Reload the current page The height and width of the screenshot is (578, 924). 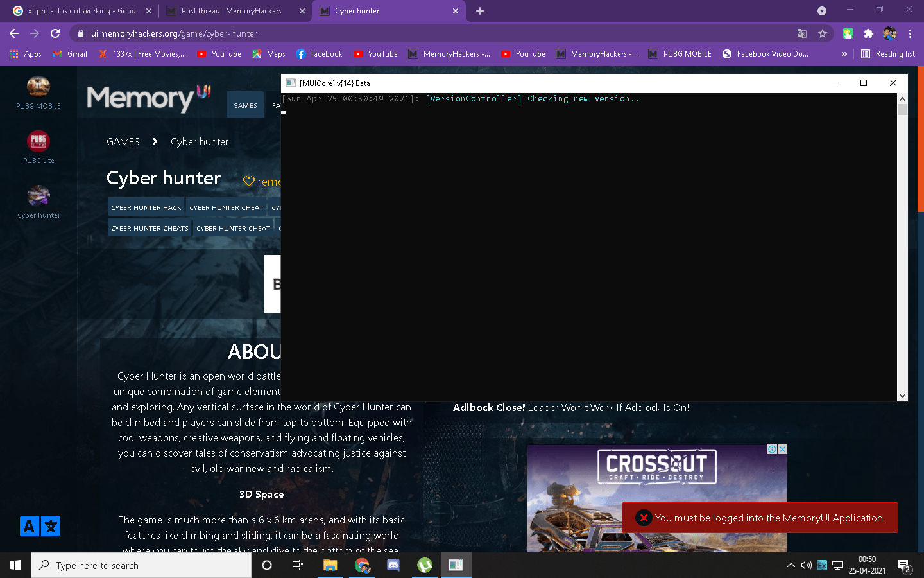pyautogui.click(x=55, y=33)
